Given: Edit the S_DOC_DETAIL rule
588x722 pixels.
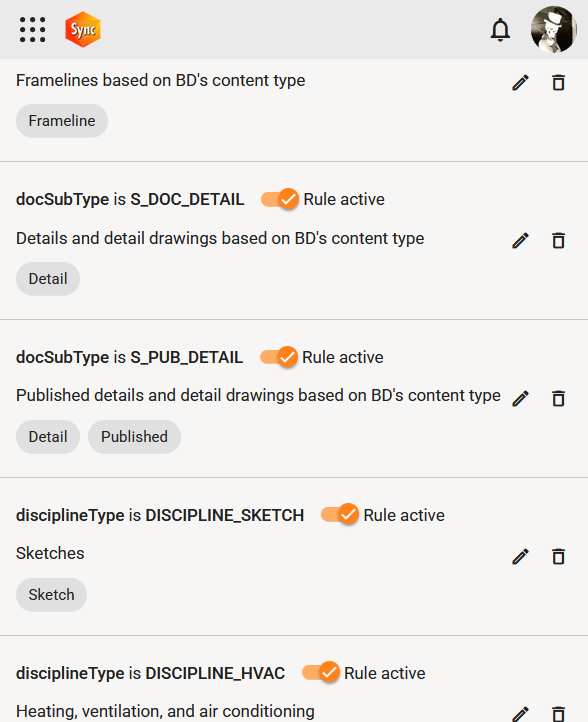Looking at the screenshot, I should [x=520, y=241].
